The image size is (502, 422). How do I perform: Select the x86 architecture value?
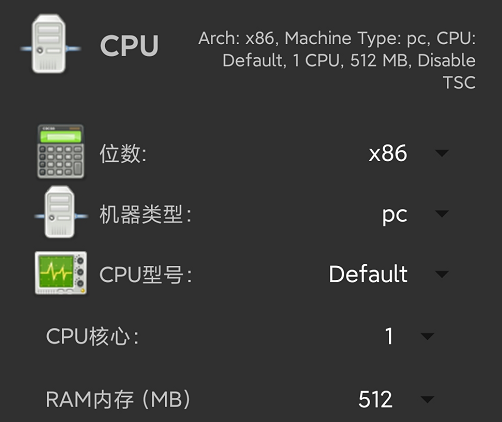(388, 153)
